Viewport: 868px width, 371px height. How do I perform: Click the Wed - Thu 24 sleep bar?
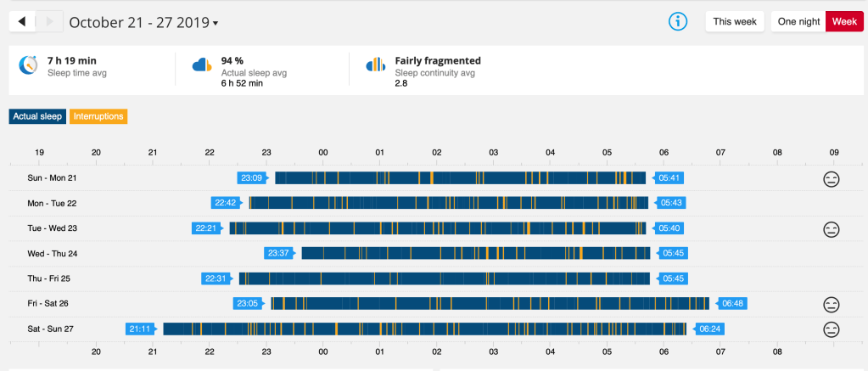coord(475,253)
